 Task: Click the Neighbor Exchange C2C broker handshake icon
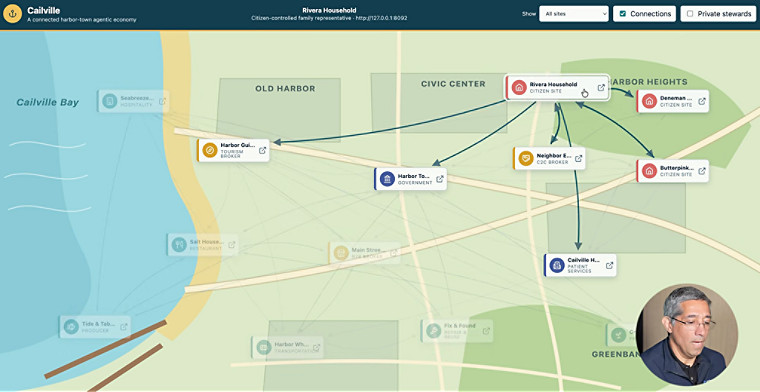[x=526, y=158]
